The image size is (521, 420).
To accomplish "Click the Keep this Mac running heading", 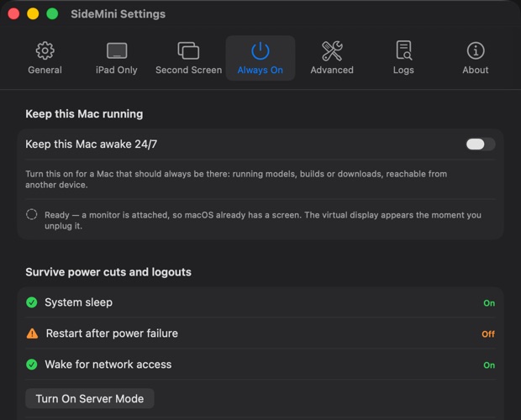I will [84, 114].
